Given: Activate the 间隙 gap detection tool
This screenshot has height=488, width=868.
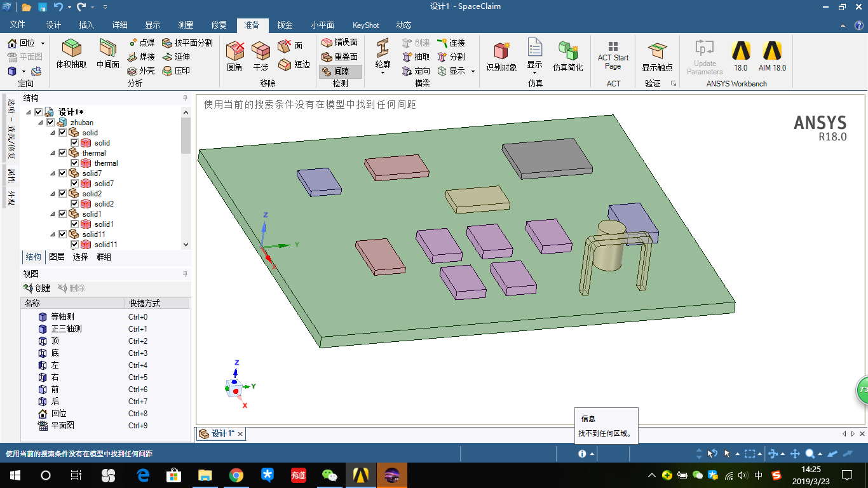Looking at the screenshot, I should coord(340,72).
